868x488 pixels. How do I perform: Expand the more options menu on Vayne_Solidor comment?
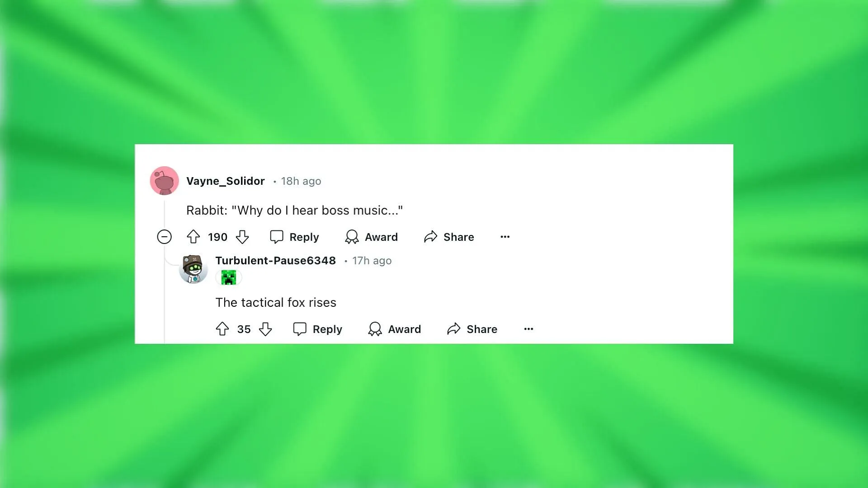pos(505,236)
